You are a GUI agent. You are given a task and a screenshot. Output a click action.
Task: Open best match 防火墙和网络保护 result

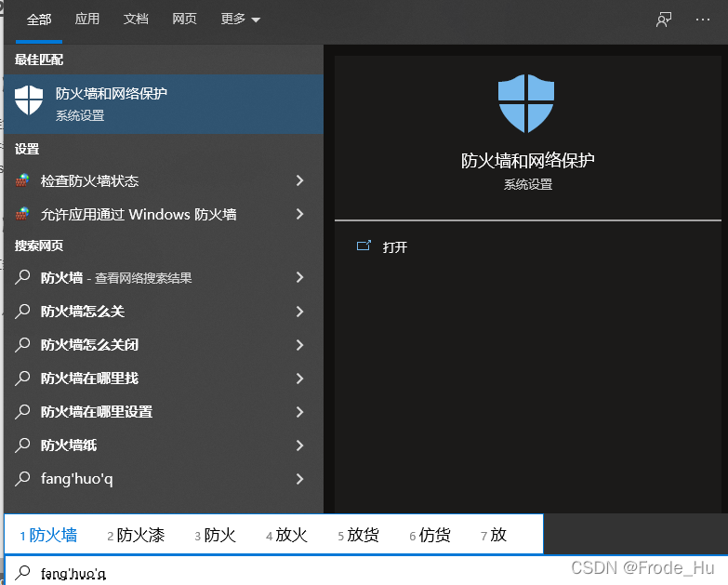point(164,104)
